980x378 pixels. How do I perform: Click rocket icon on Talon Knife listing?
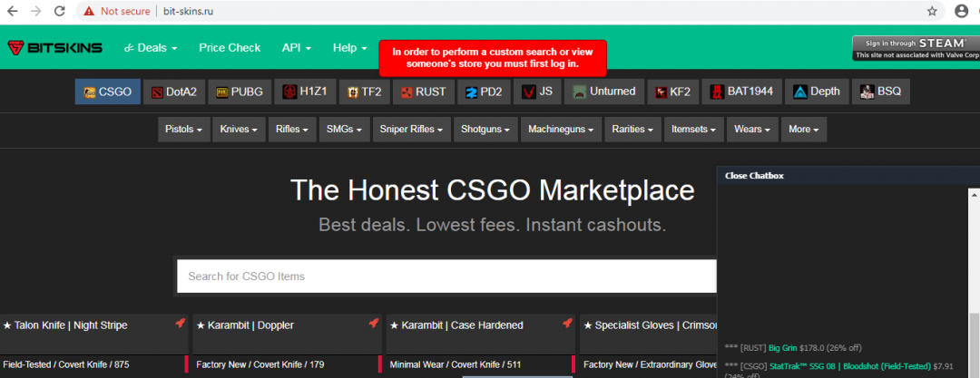[180, 324]
